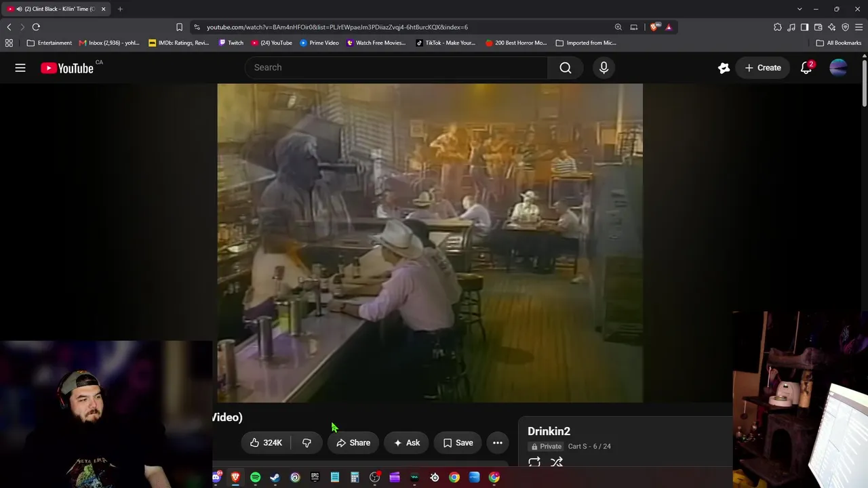868x488 pixels.
Task: Open the Drinkin2 playlist title
Action: coord(549,431)
